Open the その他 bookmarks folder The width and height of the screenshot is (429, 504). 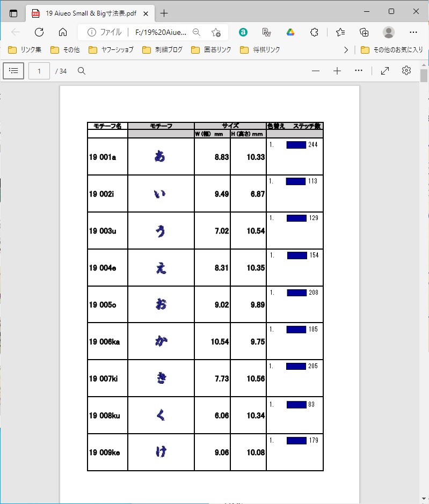point(65,50)
